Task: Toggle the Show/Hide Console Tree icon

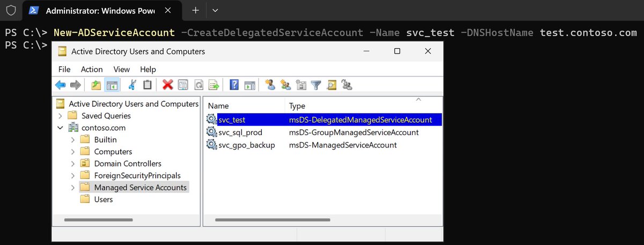Action: (x=112, y=85)
